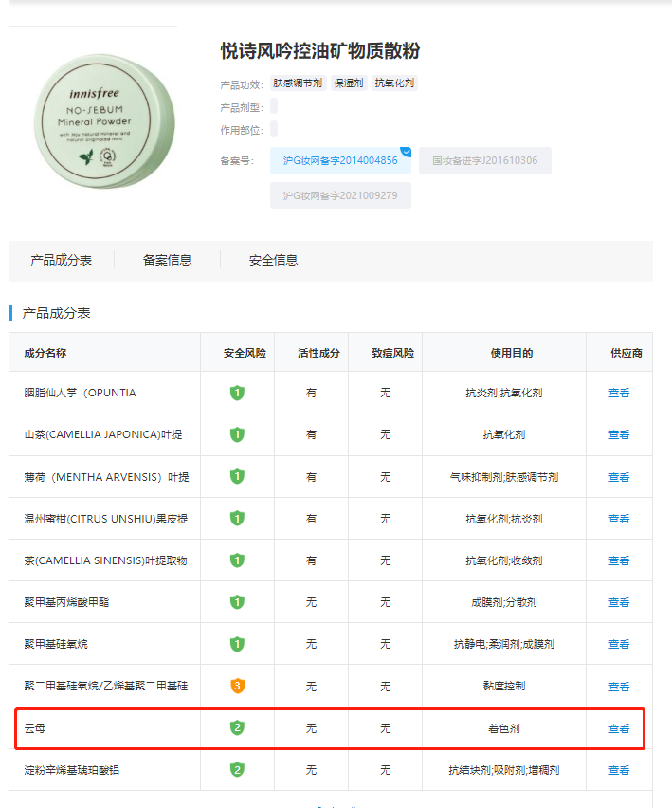
Task: Click ingredient name 胭脂仙人掌（OPUNTIA
Action: [80, 393]
